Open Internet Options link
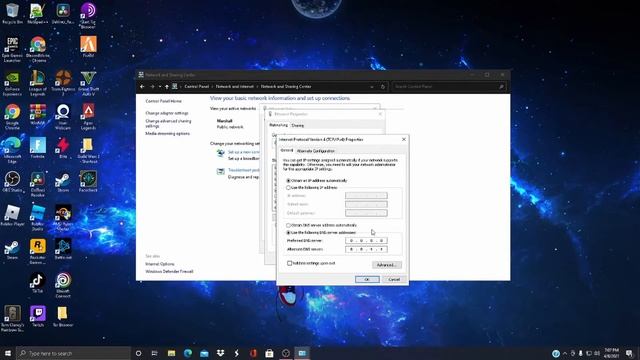 tap(160, 264)
